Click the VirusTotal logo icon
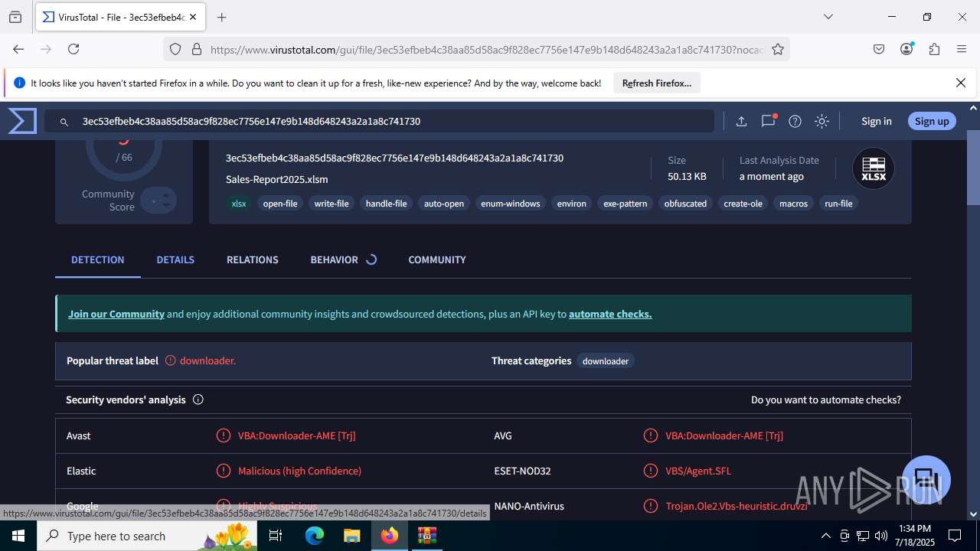The width and height of the screenshot is (980, 551). click(22, 121)
